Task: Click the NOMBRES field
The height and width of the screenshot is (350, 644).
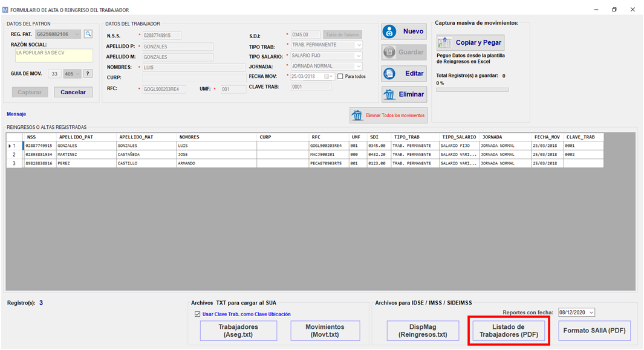Action: click(x=194, y=67)
